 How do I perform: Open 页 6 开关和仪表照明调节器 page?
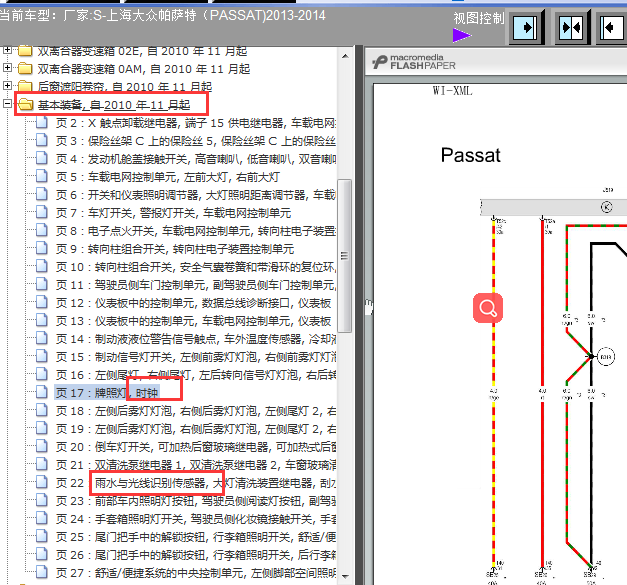pyautogui.click(x=196, y=195)
